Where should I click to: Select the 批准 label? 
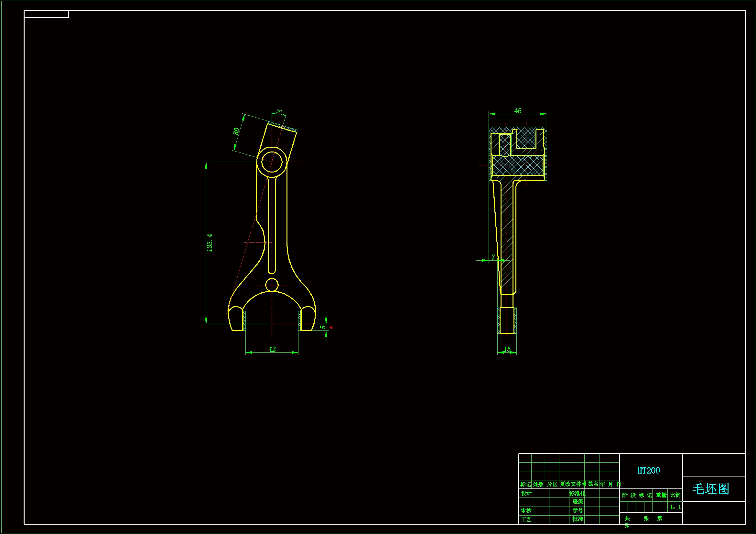click(578, 519)
